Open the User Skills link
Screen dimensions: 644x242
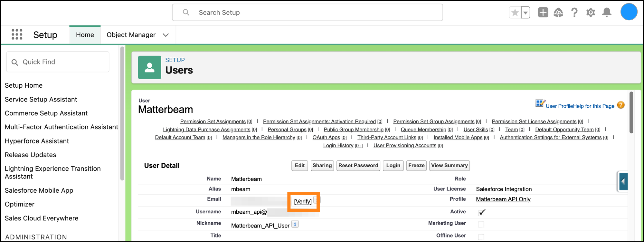pos(476,130)
